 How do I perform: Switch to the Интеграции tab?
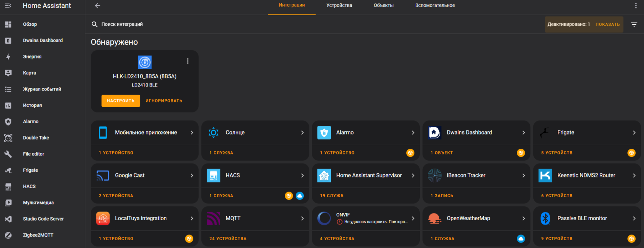292,5
